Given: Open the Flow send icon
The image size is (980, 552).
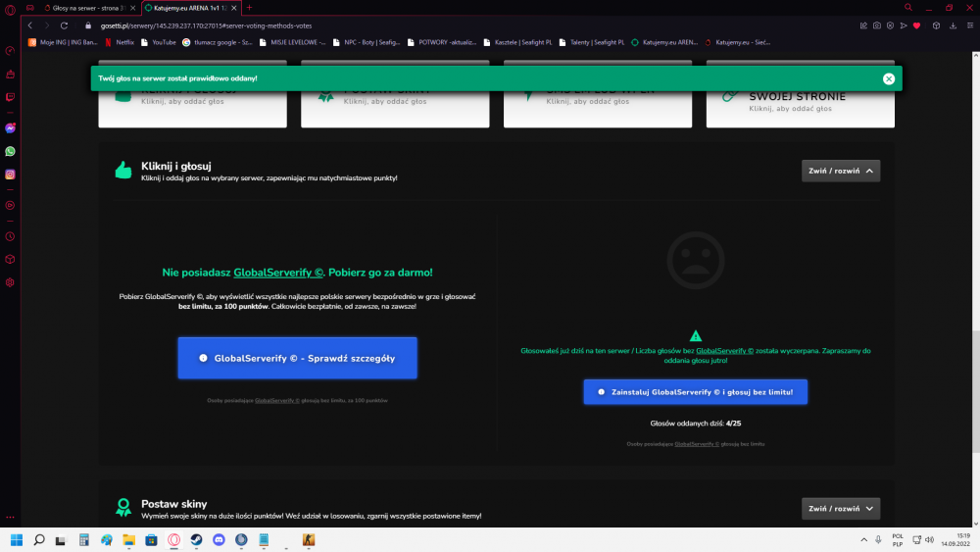Looking at the screenshot, I should coord(904,25).
